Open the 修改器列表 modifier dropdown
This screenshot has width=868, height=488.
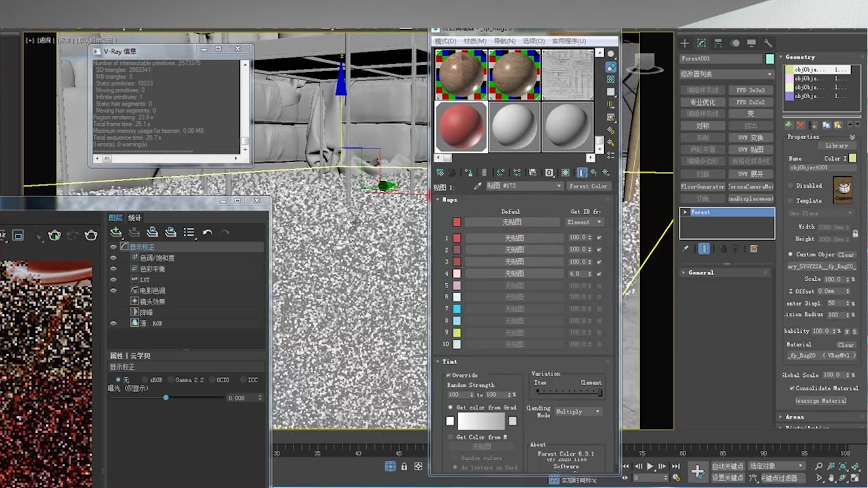(726, 74)
